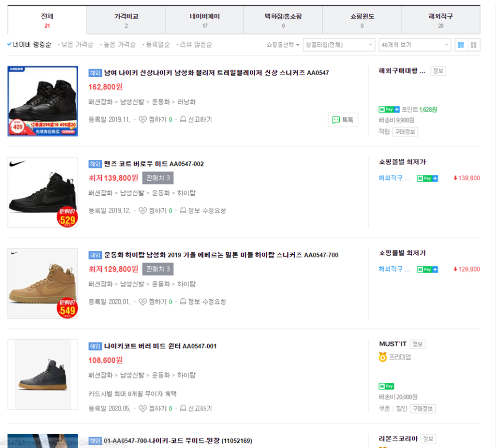This screenshot has height=448, width=504.
Task: Open the 맨즈 코트 버로우 미드 AA0547-002 link
Action: [x=153, y=164]
